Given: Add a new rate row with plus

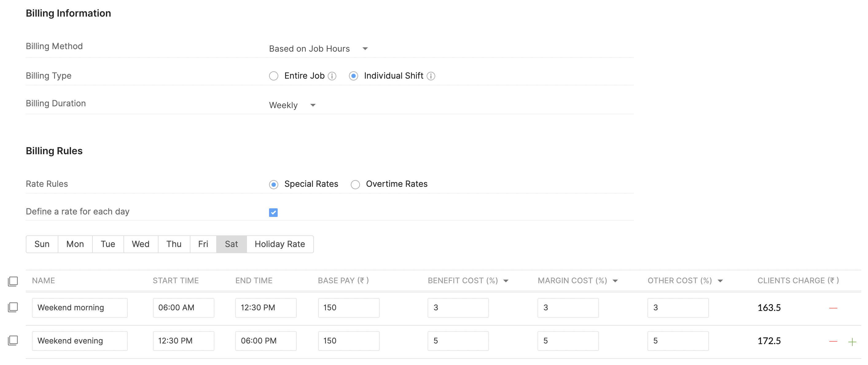Looking at the screenshot, I should coord(852,342).
